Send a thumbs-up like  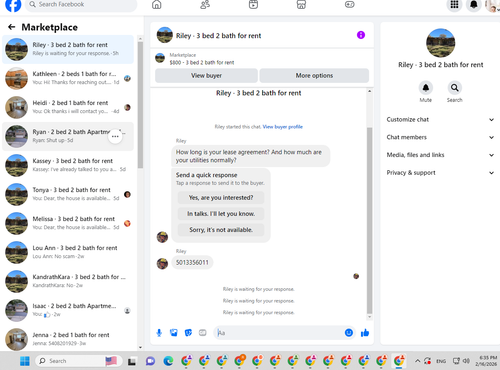pyautogui.click(x=365, y=333)
